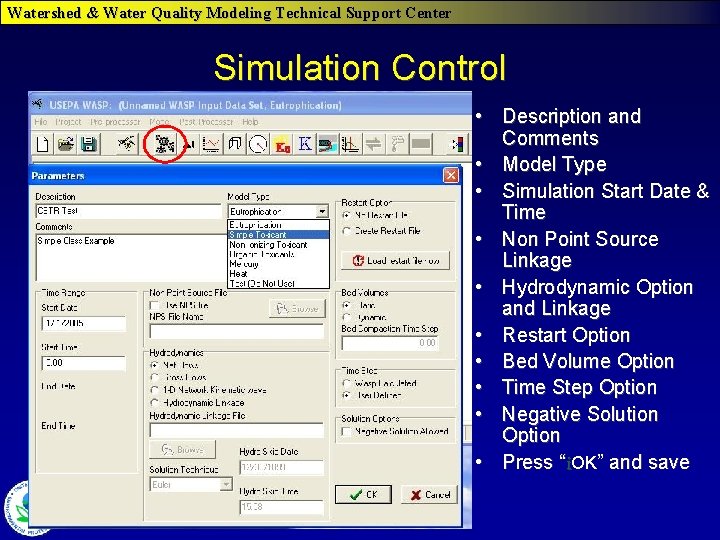The height and width of the screenshot is (540, 720).
Task: Select the Static bed volume radio button
Action: click(347, 305)
